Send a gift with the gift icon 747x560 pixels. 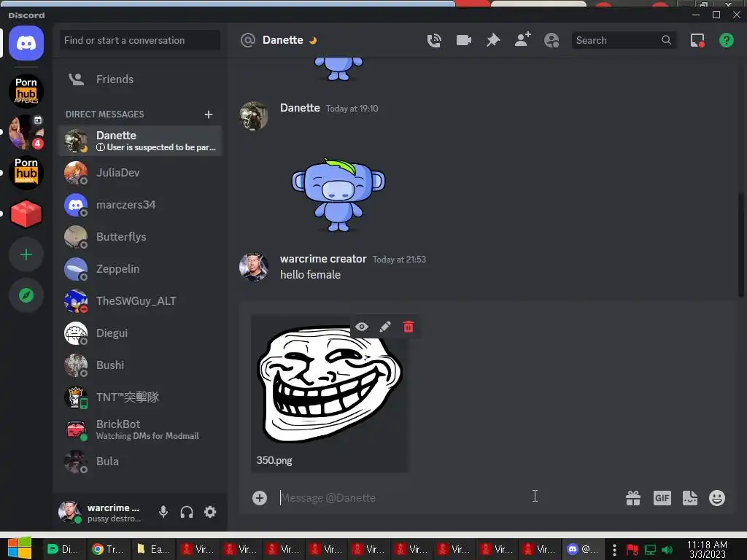coord(633,498)
